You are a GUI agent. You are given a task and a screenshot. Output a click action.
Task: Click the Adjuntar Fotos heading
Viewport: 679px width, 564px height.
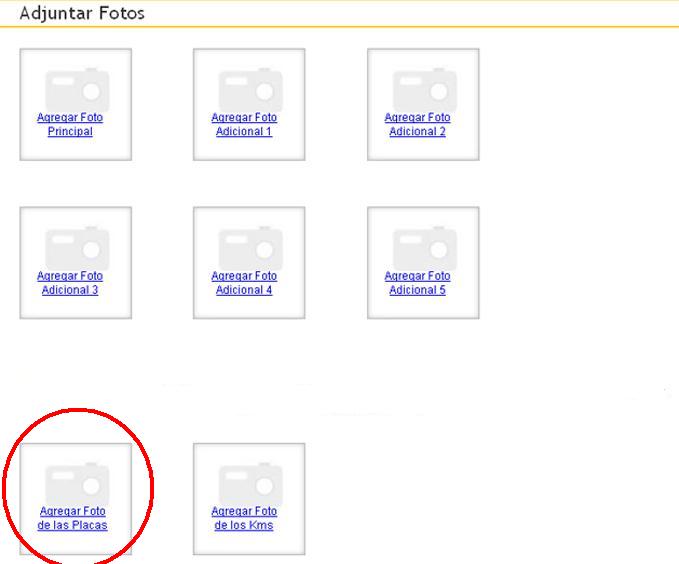82,13
